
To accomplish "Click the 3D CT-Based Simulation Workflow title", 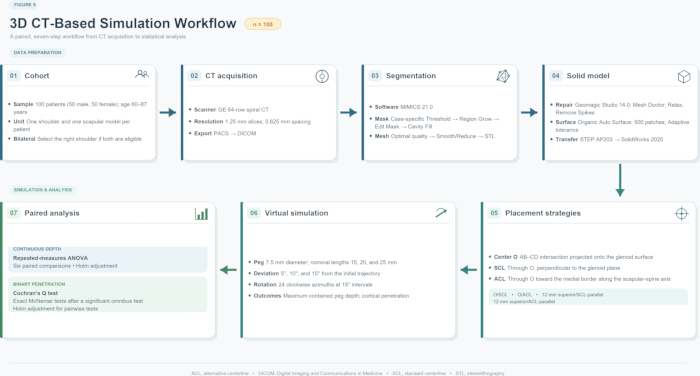I will click(123, 23).
